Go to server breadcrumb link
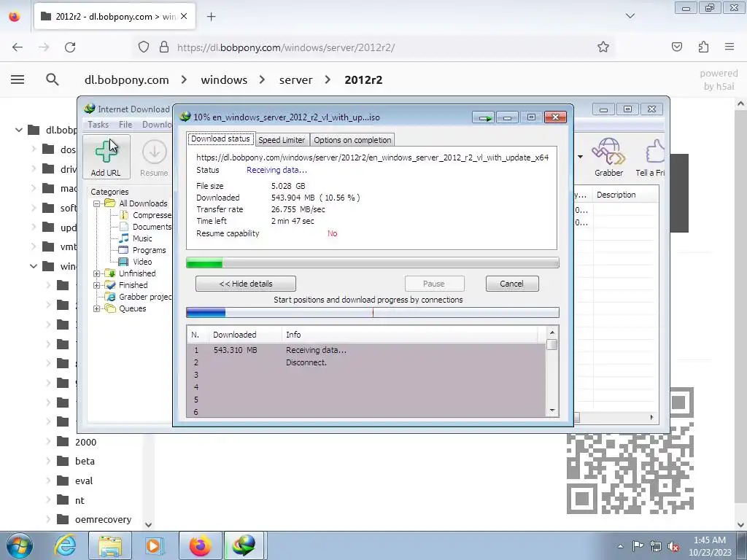Screen dimensions: 747x560 click(x=296, y=79)
